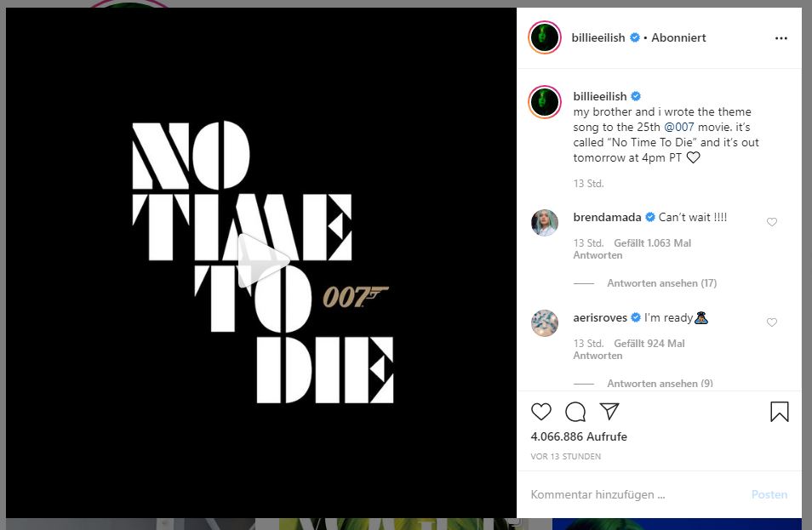Like brendamada's comment with small heart
The height and width of the screenshot is (530, 812).
(x=772, y=222)
